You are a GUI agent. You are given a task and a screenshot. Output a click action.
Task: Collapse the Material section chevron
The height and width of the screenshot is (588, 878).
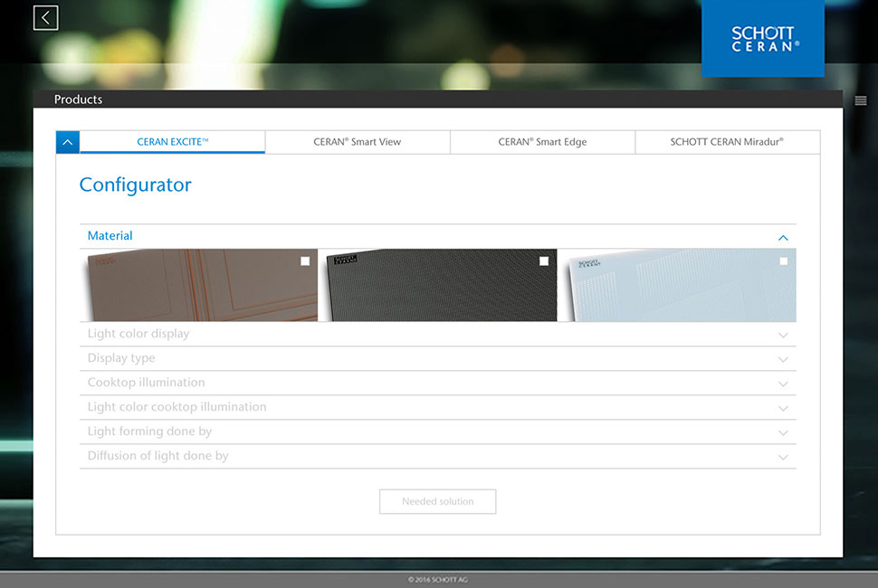pyautogui.click(x=783, y=238)
